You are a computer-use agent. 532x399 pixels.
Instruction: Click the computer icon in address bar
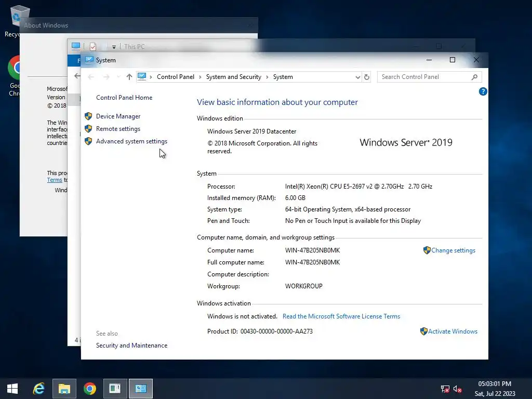pos(142,77)
